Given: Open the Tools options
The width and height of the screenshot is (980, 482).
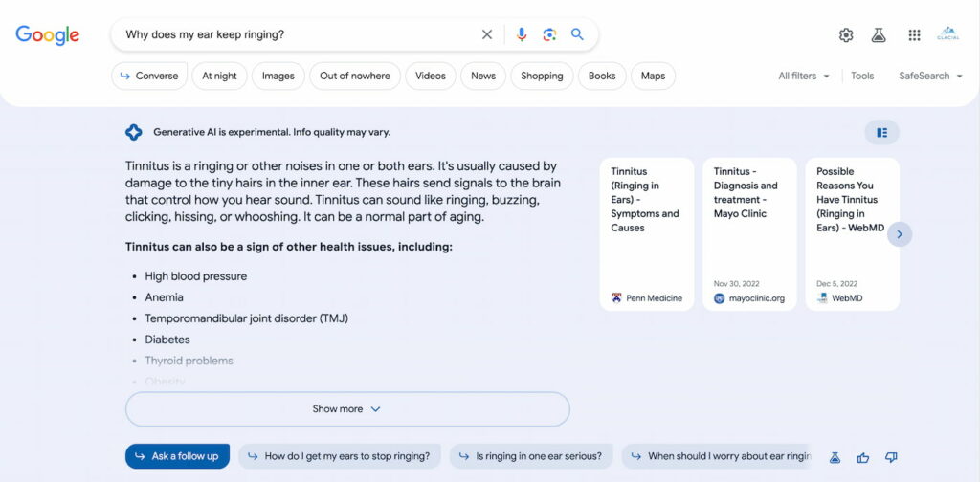Looking at the screenshot, I should 862,77.
